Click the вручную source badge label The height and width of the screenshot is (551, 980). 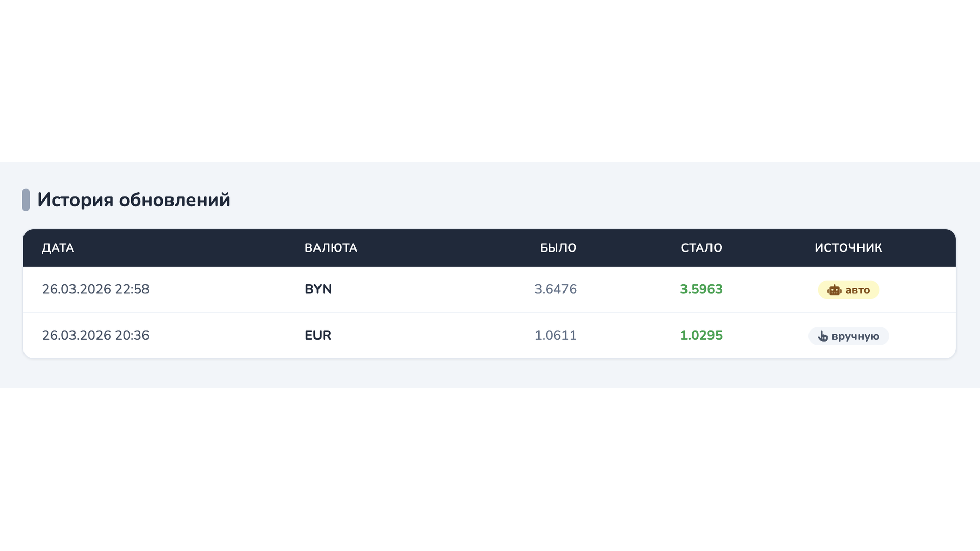tap(855, 336)
